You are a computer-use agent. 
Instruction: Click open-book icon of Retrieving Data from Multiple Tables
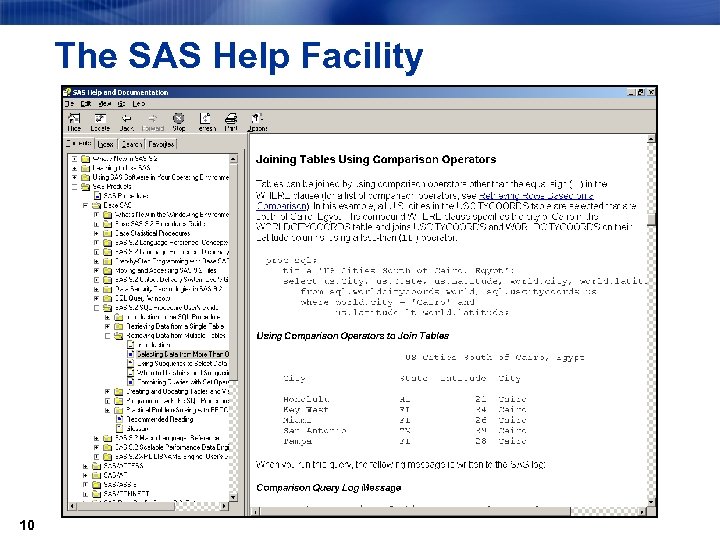click(118, 336)
